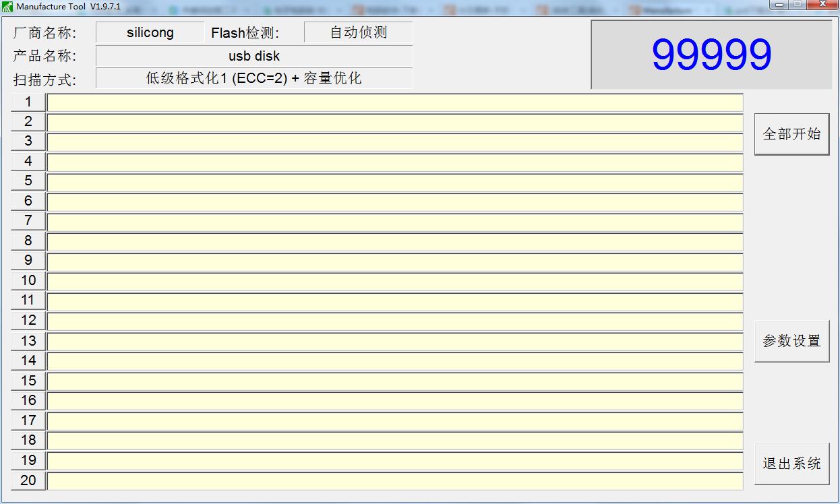Select the progress row of port 8
840x504 pixels.
(x=395, y=241)
